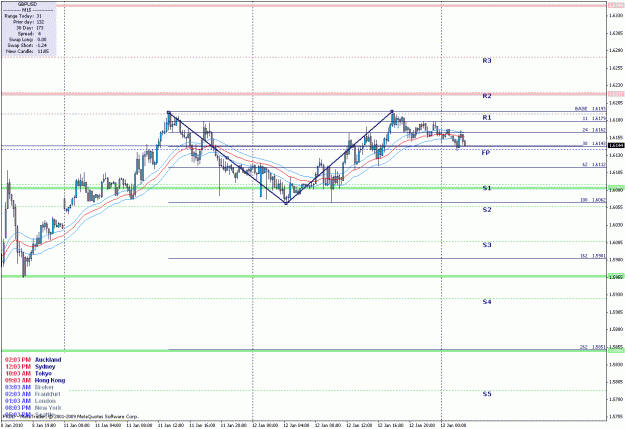Select the Swap Long row
Image resolution: width=625 pixels, height=429 pixels.
point(27,40)
